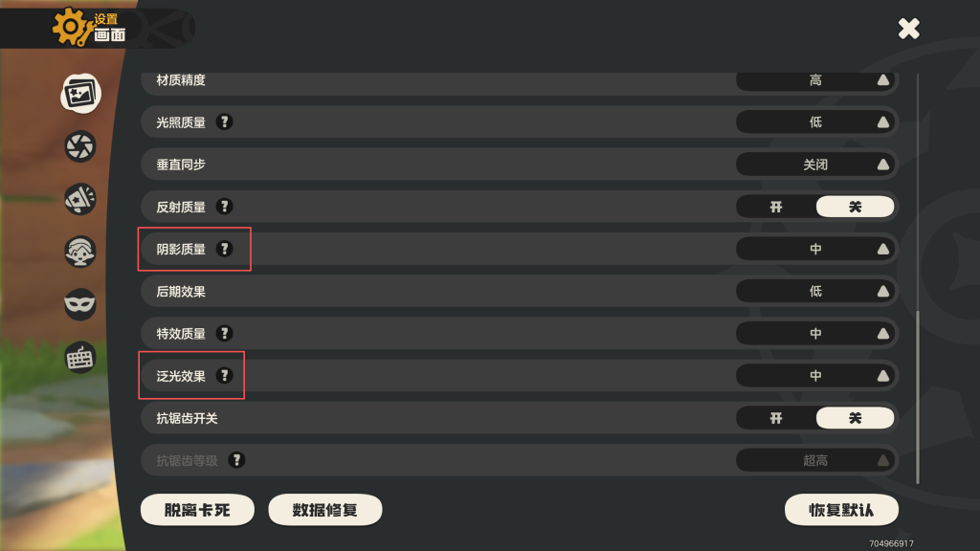Open the mask icon settings page

pos(80,304)
